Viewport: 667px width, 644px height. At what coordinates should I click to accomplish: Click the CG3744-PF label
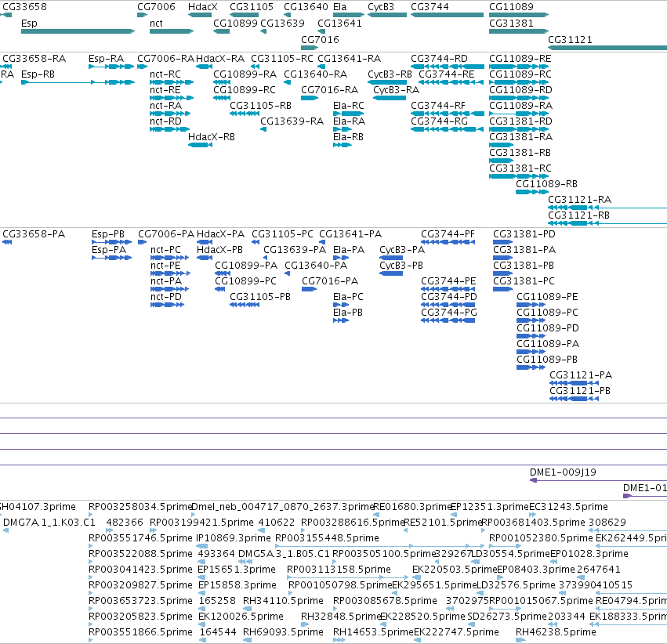pos(448,234)
